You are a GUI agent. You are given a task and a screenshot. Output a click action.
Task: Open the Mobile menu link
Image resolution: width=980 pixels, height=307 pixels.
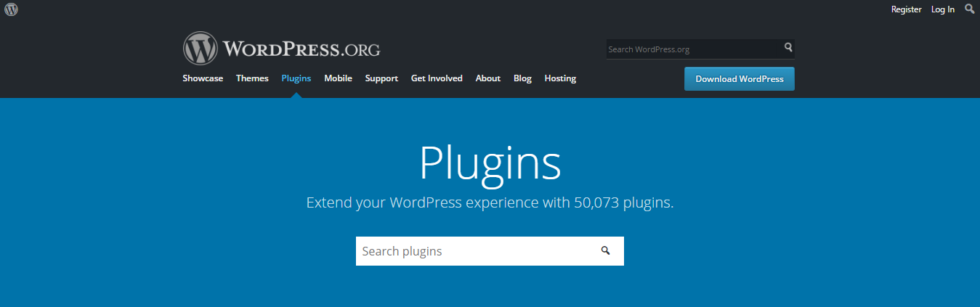338,78
